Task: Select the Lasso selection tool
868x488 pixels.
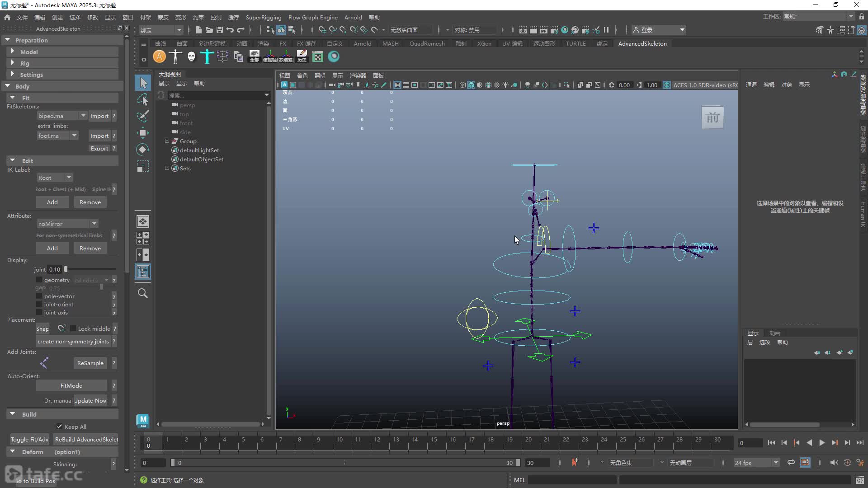Action: pyautogui.click(x=143, y=99)
